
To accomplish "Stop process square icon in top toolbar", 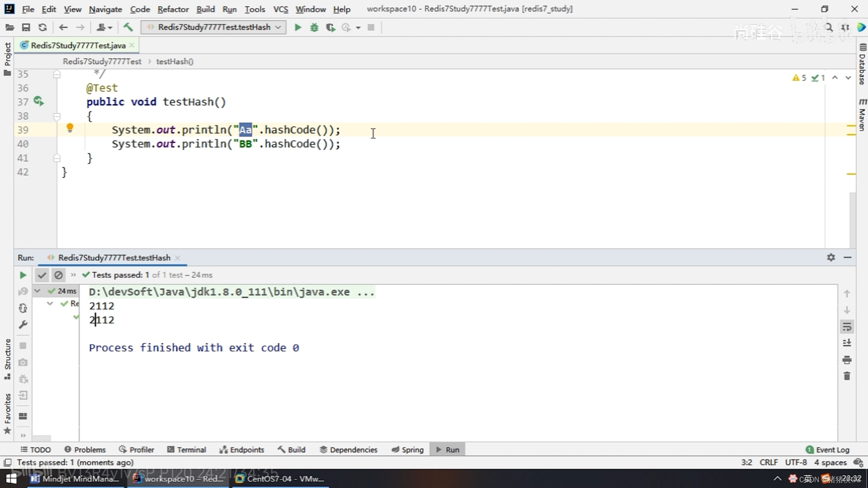I will 371,28.
